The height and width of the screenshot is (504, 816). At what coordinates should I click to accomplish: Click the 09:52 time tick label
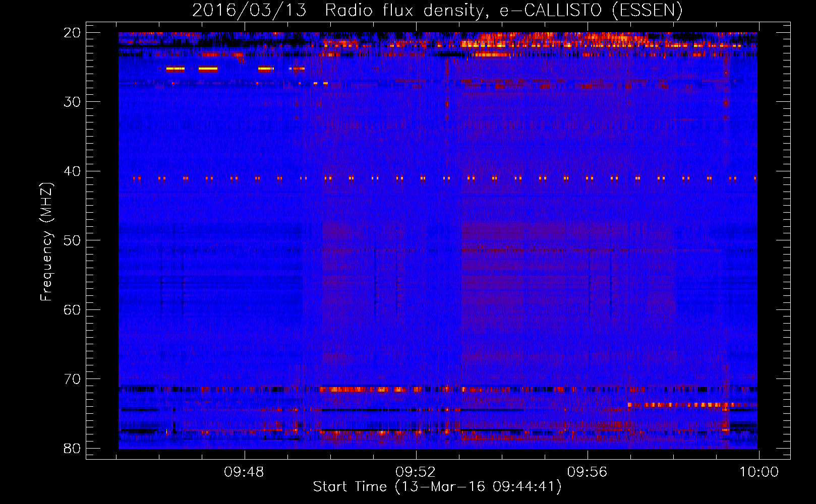tap(416, 472)
